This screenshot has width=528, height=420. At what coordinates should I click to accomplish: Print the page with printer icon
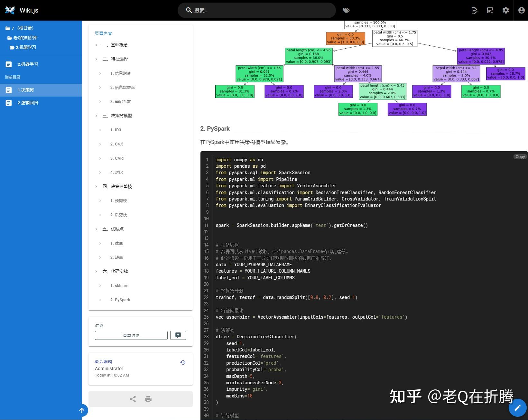pos(148,399)
